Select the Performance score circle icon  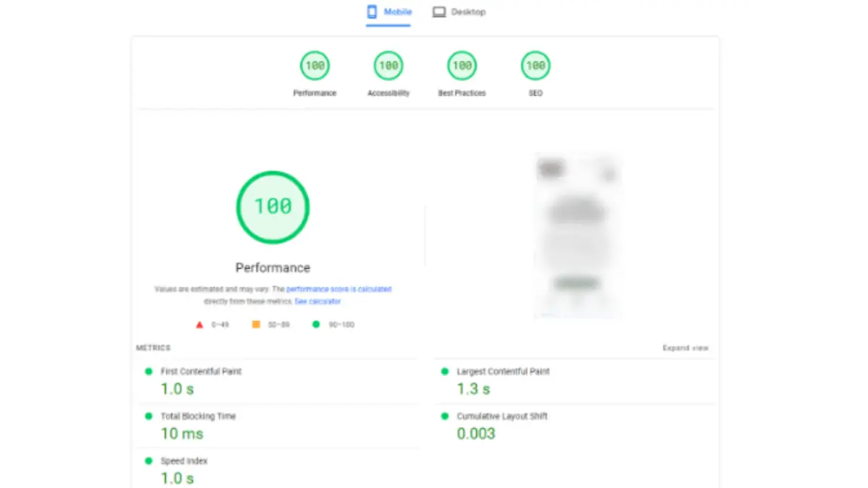(315, 64)
